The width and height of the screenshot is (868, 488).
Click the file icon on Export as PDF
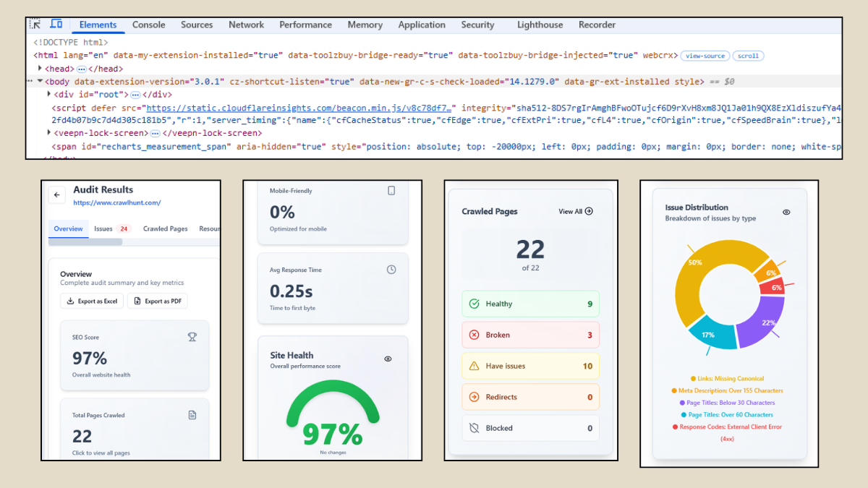pos(137,301)
